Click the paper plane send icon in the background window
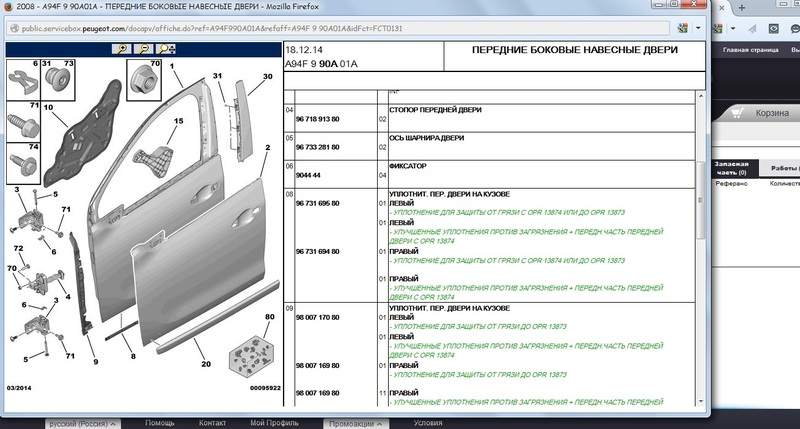 [753, 29]
